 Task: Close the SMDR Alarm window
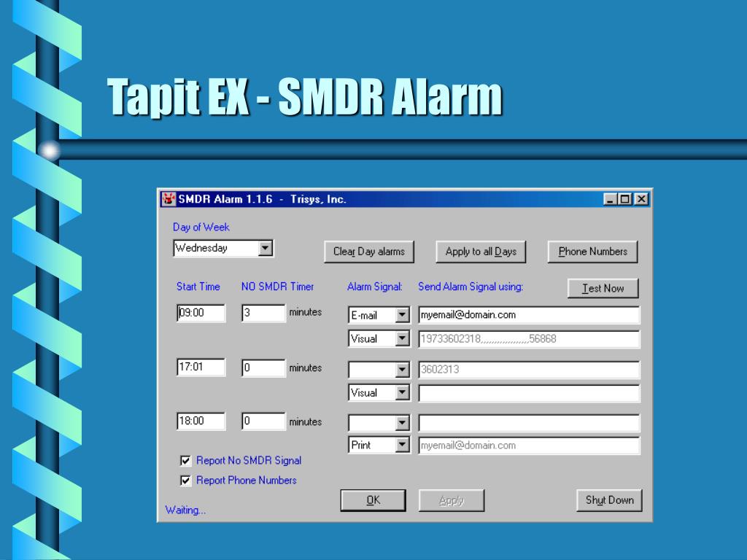(642, 199)
